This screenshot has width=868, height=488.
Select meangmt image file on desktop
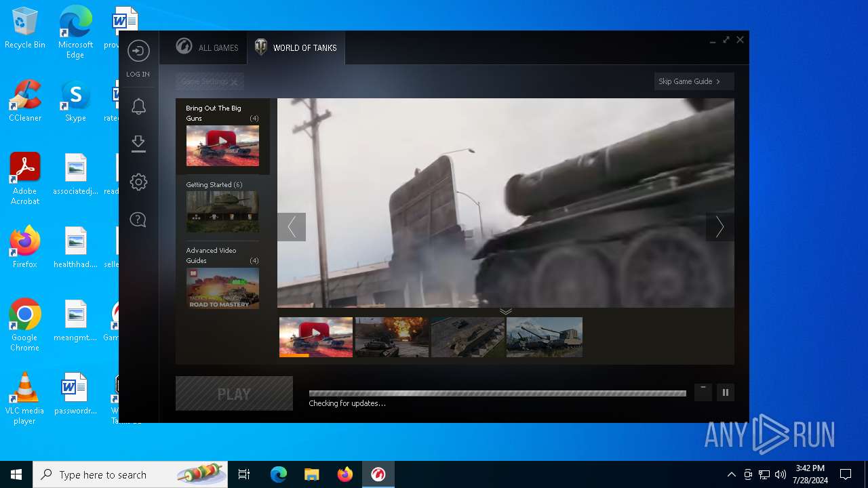pyautogui.click(x=75, y=321)
